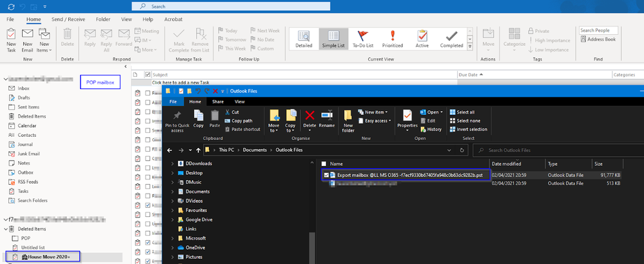The height and width of the screenshot is (264, 644).
Task: Click Cut in Explorer ribbon
Action: (232, 112)
